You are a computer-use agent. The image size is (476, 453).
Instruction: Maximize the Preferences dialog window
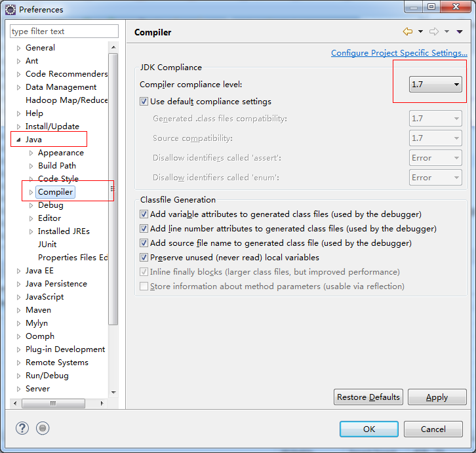point(431,7)
